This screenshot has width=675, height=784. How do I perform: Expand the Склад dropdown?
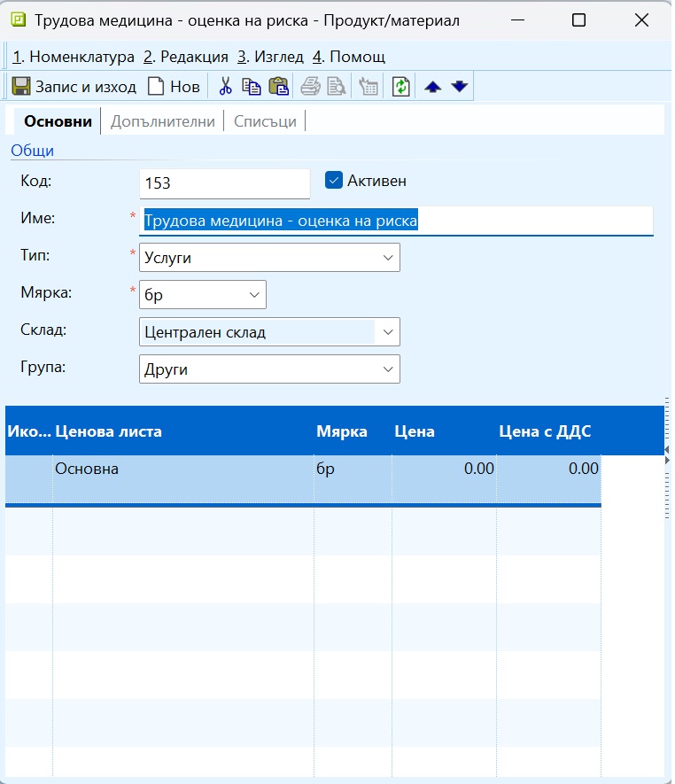(x=387, y=332)
